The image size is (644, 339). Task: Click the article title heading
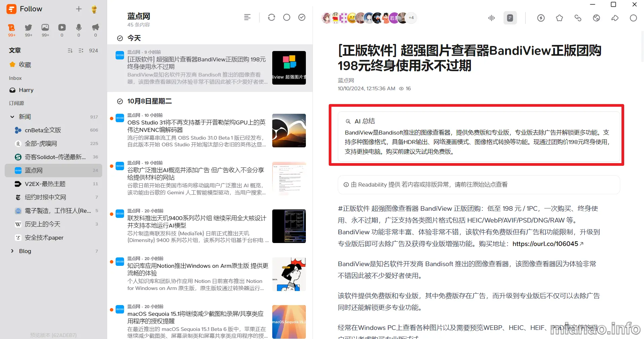[470, 58]
